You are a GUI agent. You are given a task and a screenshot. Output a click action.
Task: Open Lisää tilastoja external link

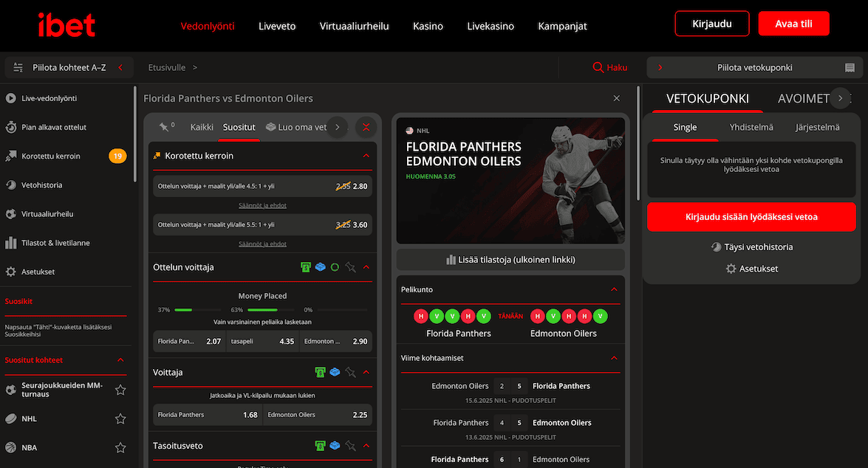(x=510, y=259)
